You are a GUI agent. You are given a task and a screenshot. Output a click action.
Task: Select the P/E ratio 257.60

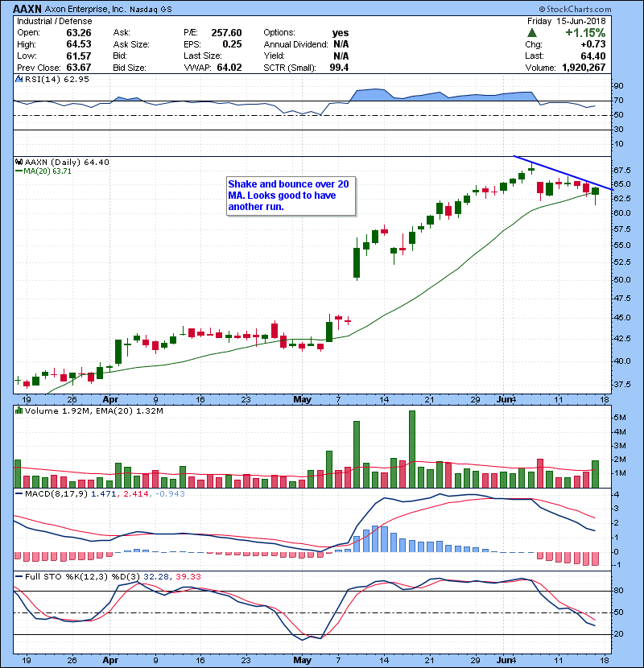226,33
